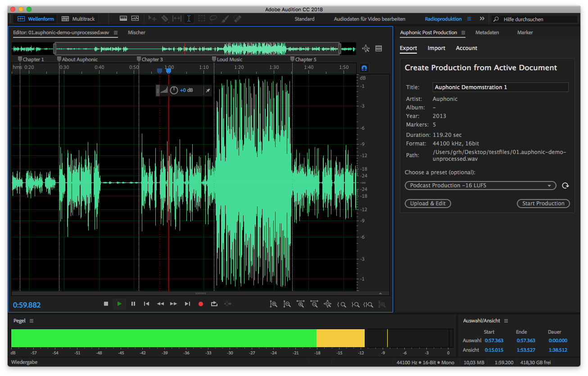Open the Podcast Production -16 LUFS preset dropdown
This screenshot has height=376, width=588.
click(480, 185)
